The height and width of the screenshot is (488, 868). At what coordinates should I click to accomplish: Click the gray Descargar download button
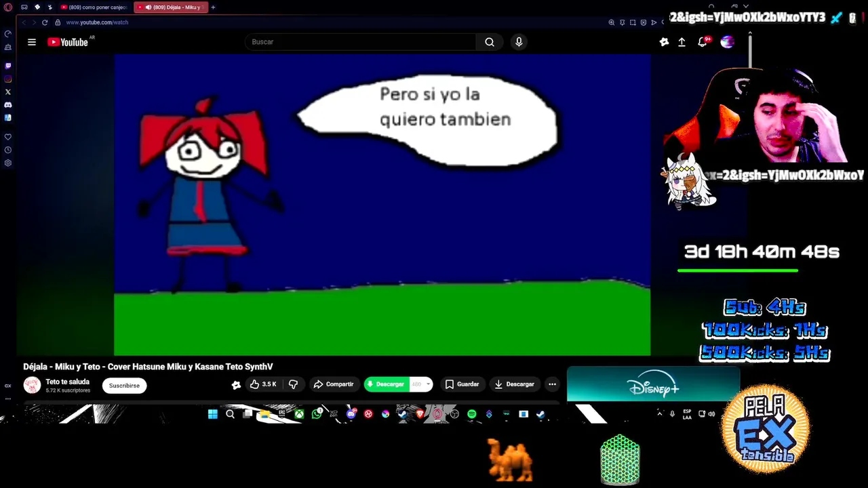tap(515, 384)
